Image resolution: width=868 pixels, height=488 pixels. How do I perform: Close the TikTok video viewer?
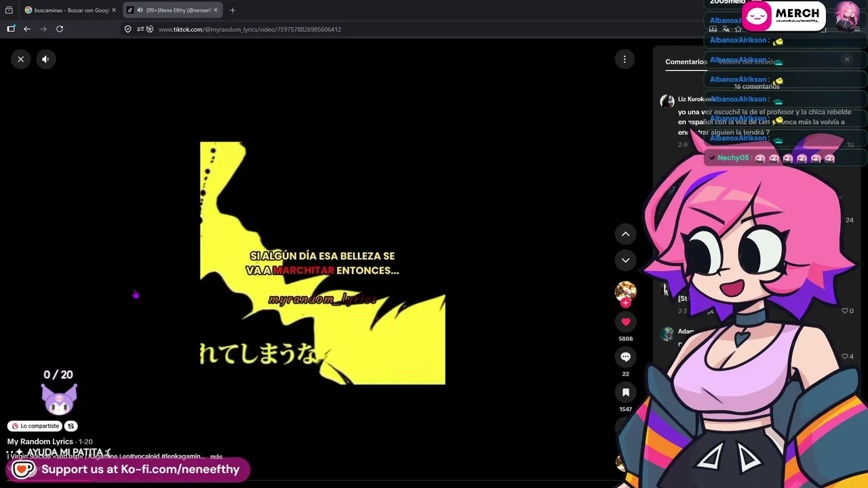point(20,59)
